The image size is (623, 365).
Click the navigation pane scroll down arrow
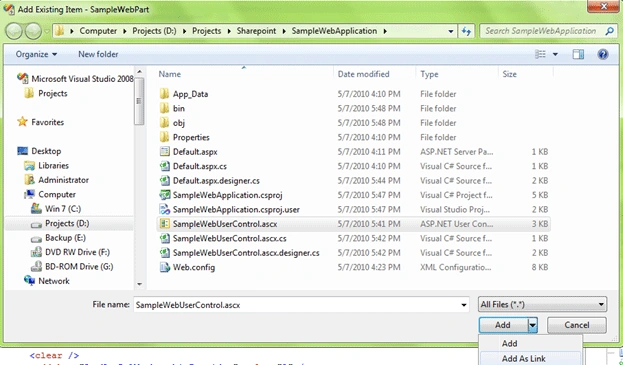[139, 284]
